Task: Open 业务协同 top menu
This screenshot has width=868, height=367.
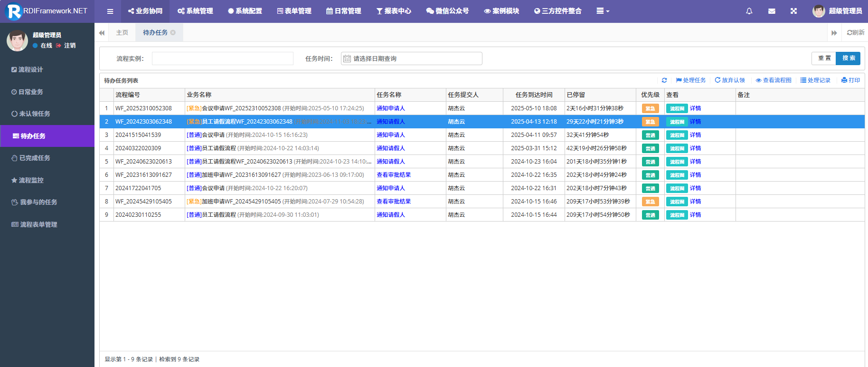Action: pyautogui.click(x=145, y=11)
